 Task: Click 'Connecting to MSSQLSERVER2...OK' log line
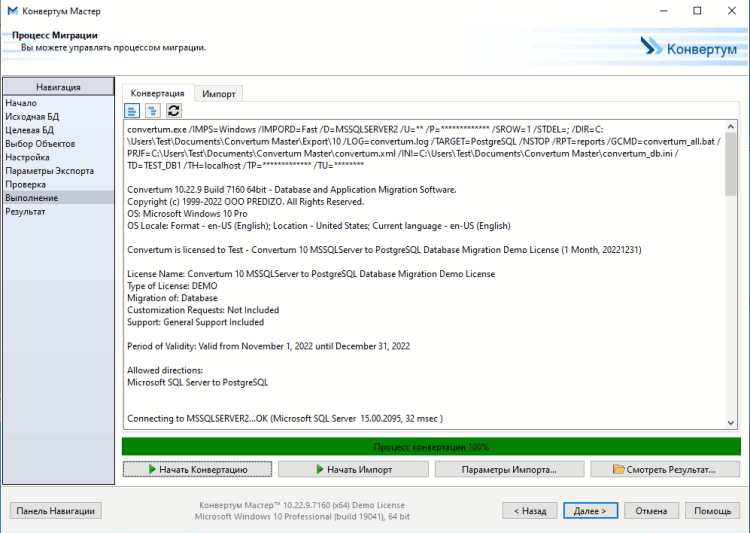pos(285,418)
